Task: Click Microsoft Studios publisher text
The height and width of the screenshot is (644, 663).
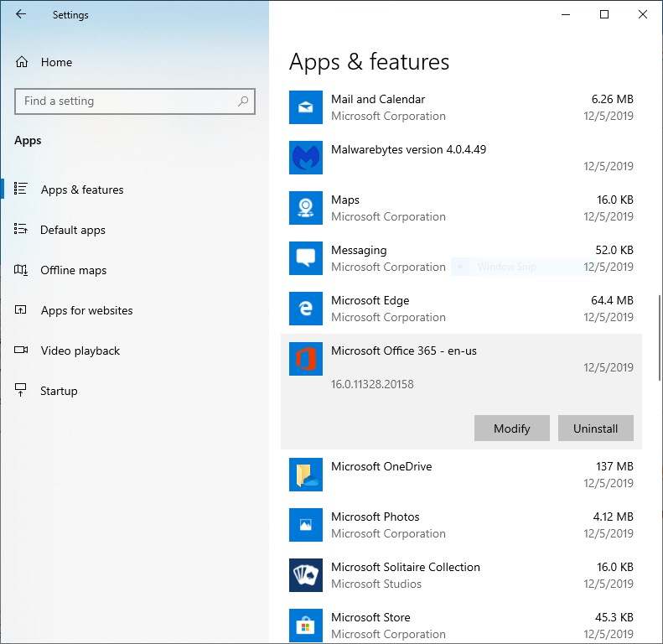Action: tap(376, 584)
